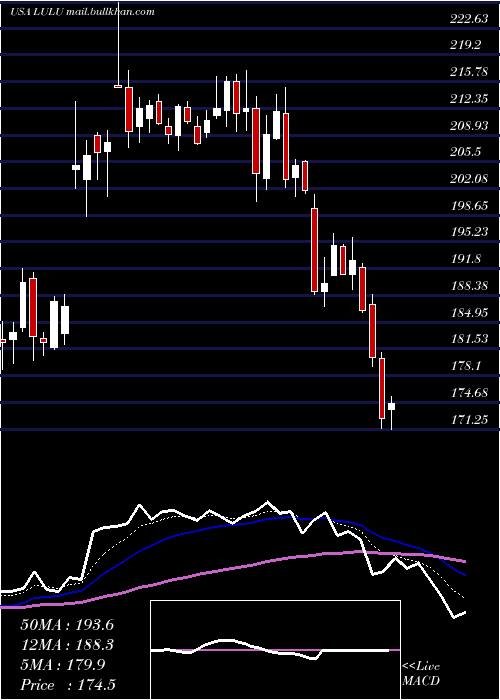Select the 212.35 price axis label
The width and height of the screenshot is (500, 700).
[469, 99]
